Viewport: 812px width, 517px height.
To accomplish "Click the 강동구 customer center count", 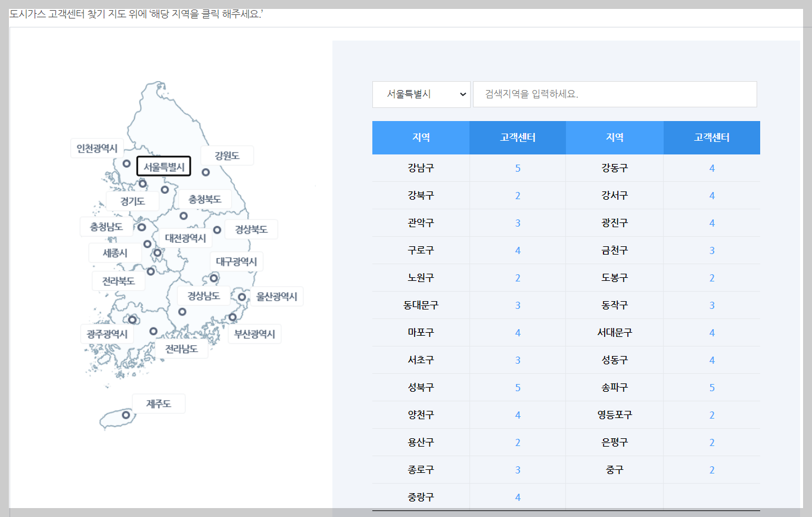I will coord(711,168).
